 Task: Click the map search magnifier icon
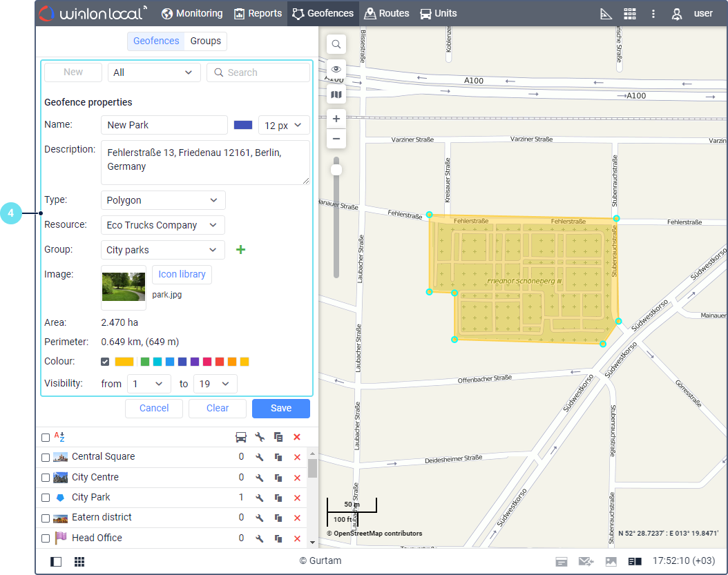(336, 45)
